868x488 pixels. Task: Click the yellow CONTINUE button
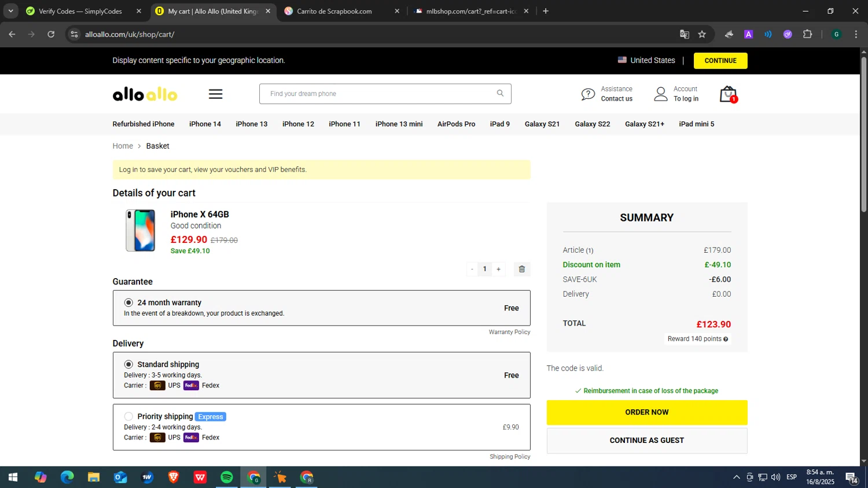(720, 61)
